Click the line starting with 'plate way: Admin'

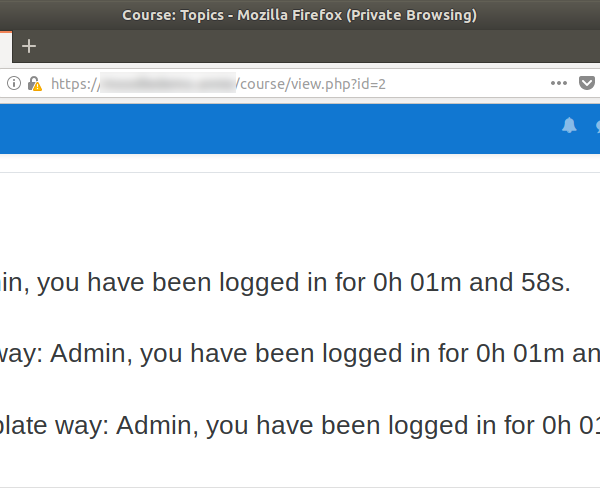point(300,426)
